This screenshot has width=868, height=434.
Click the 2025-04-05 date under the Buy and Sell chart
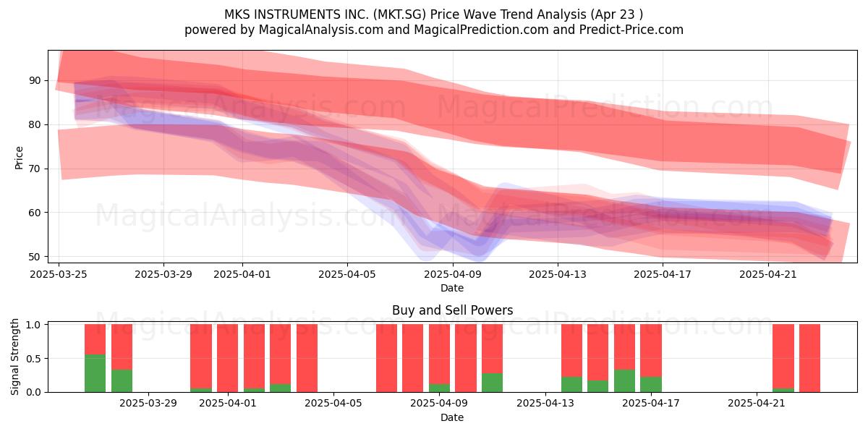(x=333, y=404)
